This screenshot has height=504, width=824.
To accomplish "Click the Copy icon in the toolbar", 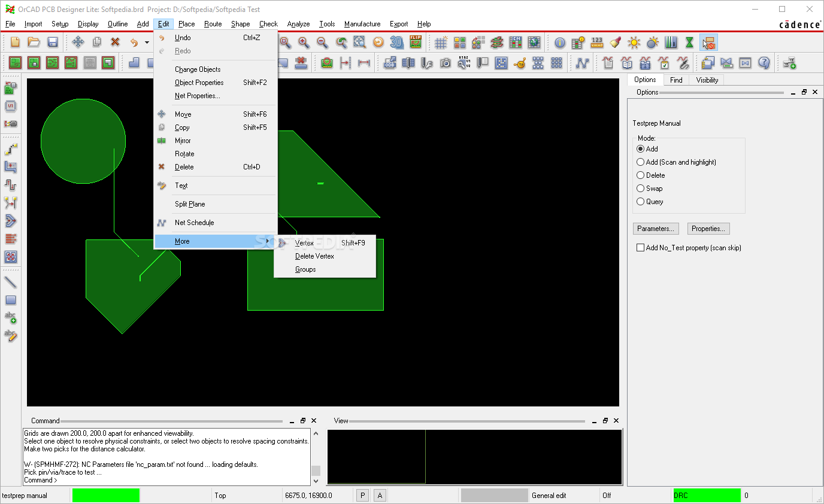I will 96,42.
